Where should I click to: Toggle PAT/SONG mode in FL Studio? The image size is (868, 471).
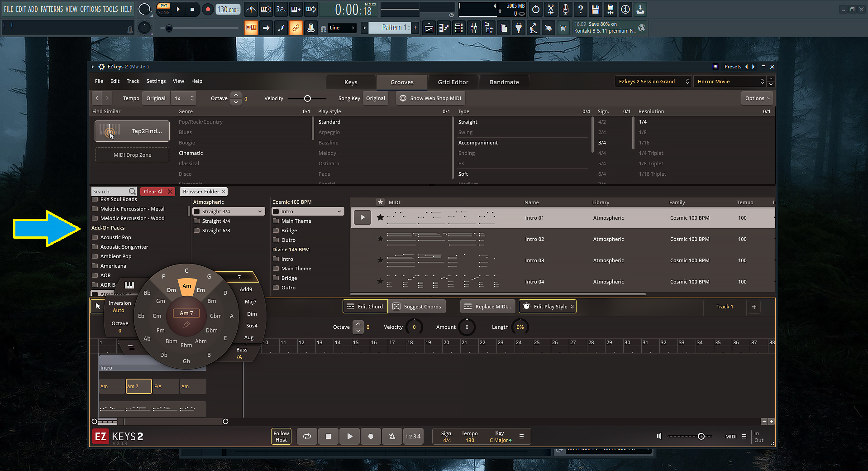164,9
